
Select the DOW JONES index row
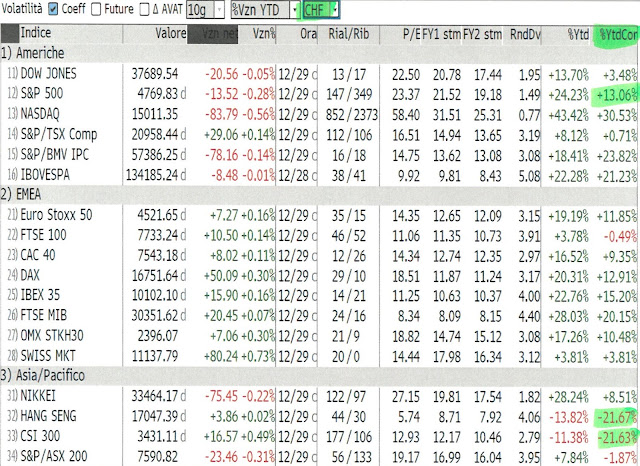319,74
